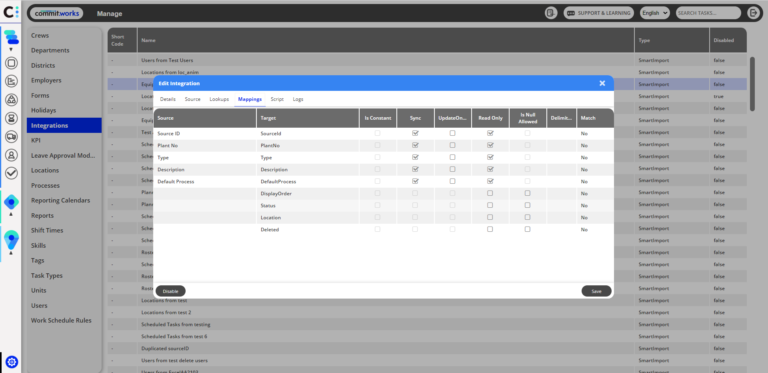Screen dimensions: 768x373
Task: Toggle Is Null Allowed checkbox for Status row
Action: 528,205
